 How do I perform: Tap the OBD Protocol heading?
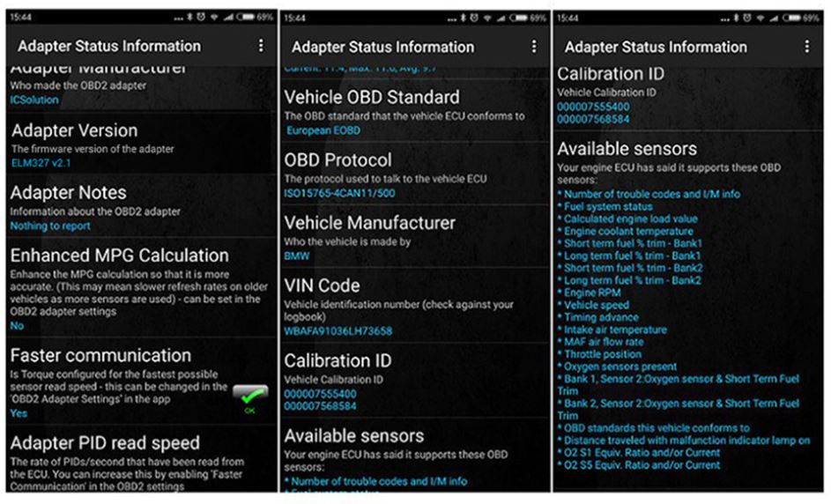click(x=338, y=160)
